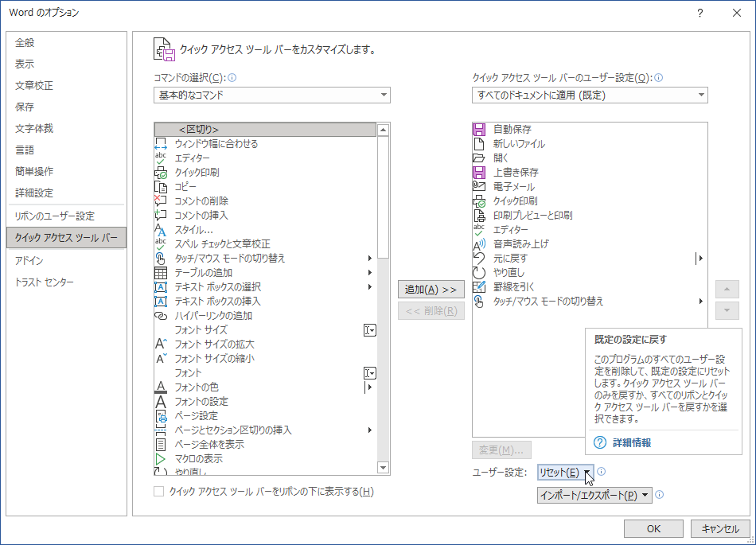Open the リセット dropdown button
Image resolution: width=756 pixels, height=545 pixels.
tap(566, 473)
